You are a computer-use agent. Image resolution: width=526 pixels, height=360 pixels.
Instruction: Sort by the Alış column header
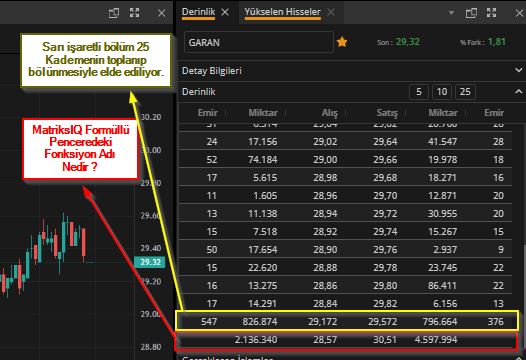coord(329,113)
